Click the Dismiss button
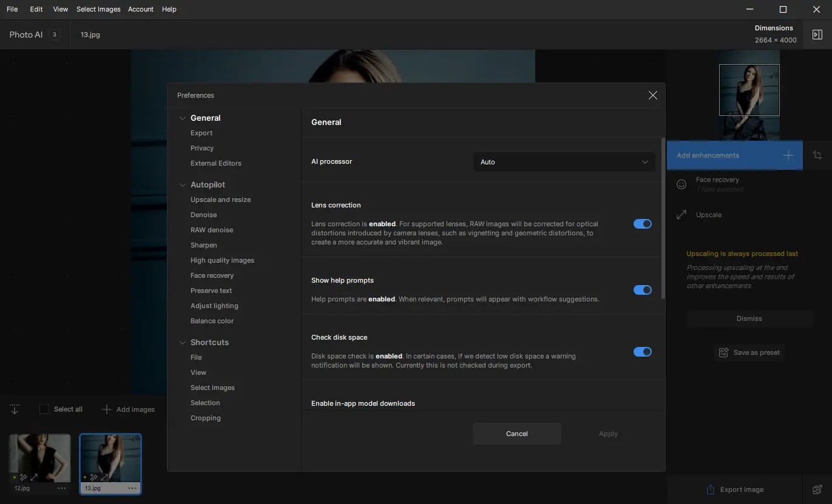 (749, 318)
